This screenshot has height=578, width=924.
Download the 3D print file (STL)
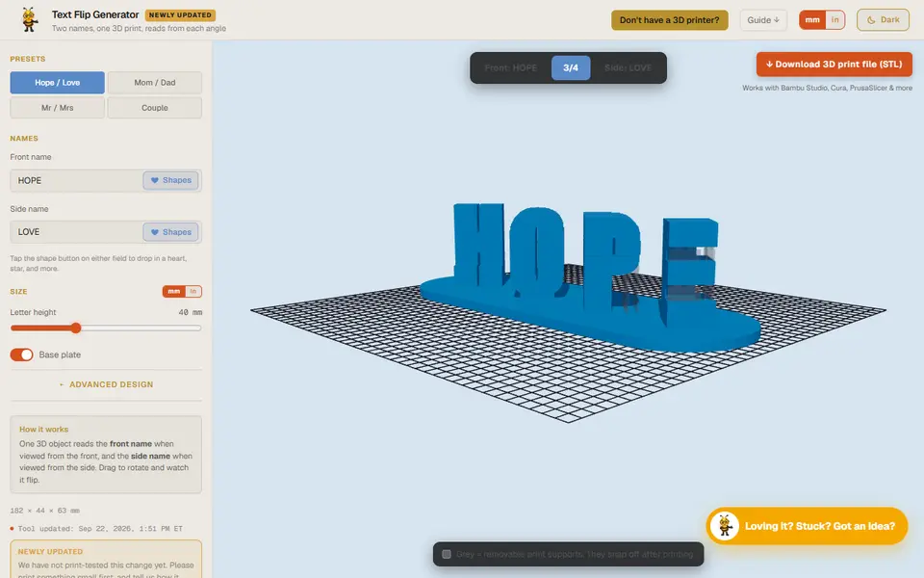pos(834,65)
